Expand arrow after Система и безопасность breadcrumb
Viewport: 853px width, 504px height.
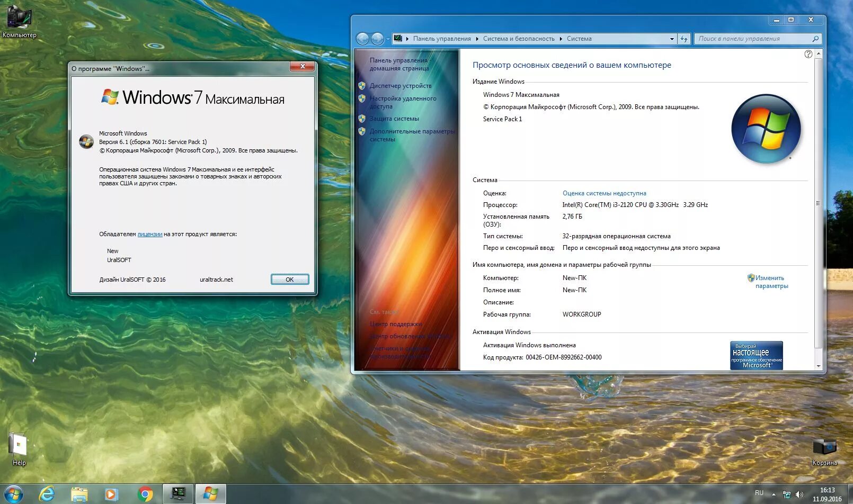click(x=561, y=39)
